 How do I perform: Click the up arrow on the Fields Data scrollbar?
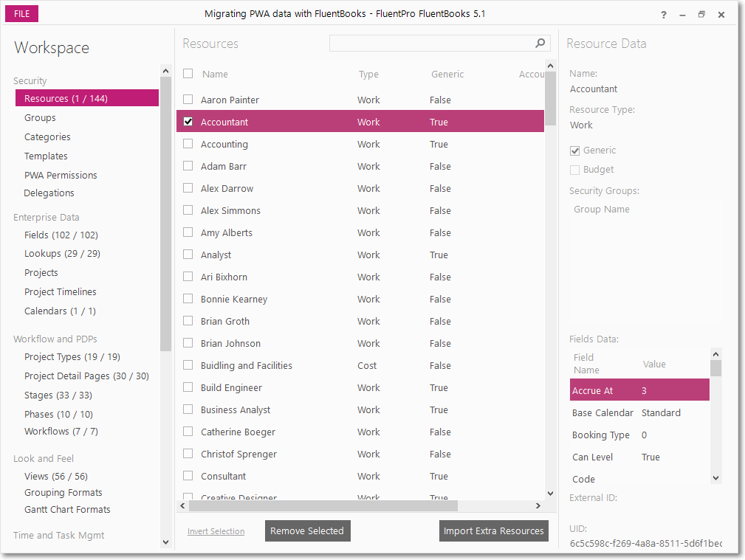(x=715, y=353)
